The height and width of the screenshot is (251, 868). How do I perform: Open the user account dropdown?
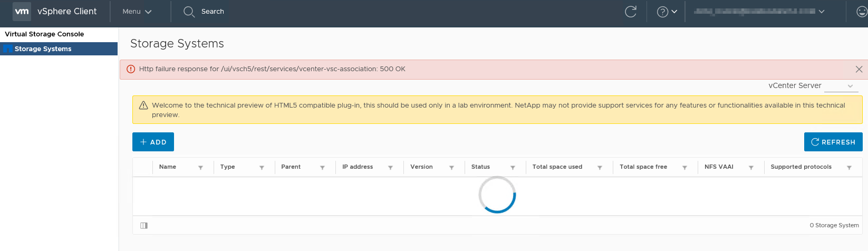point(759,11)
